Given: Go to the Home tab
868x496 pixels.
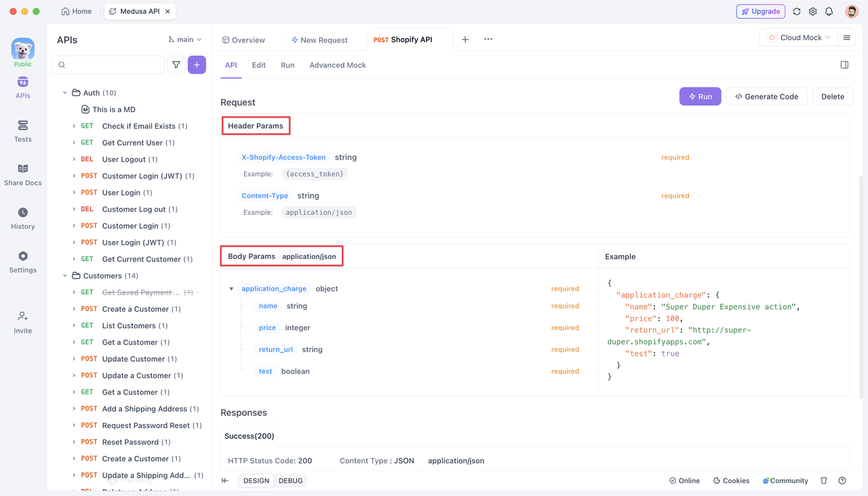Looking at the screenshot, I should point(77,12).
